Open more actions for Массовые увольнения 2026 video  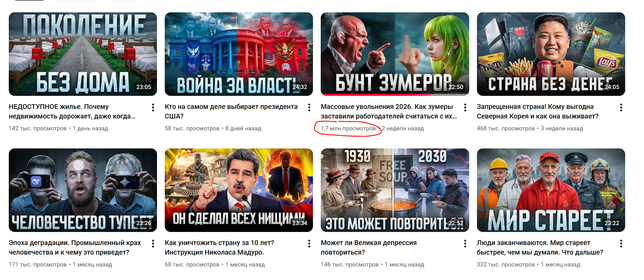465,107
